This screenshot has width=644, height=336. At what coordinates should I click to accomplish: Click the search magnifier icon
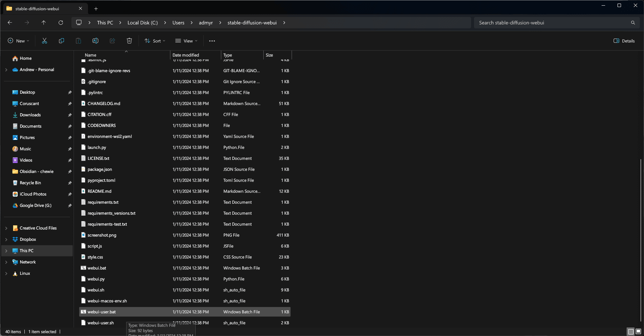click(633, 23)
